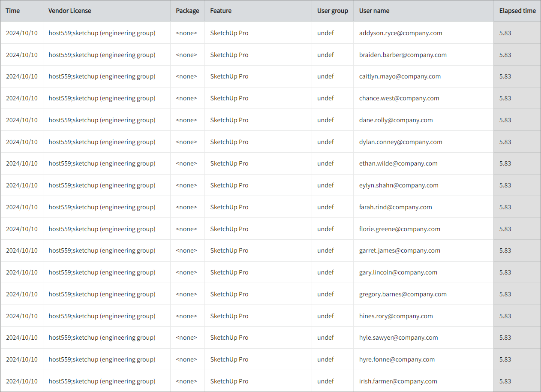Click ethan.wilde@company.com link
Viewport: 541px width, 392px height.
click(398, 163)
